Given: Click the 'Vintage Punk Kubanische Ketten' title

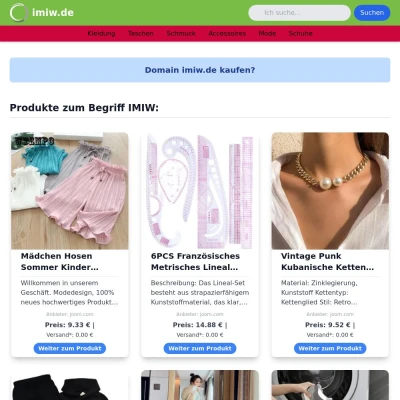Looking at the screenshot, I should [327, 262].
